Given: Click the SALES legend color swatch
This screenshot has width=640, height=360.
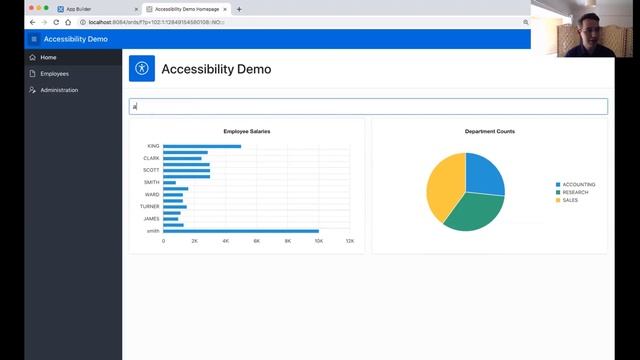Looking at the screenshot, I should 558,200.
